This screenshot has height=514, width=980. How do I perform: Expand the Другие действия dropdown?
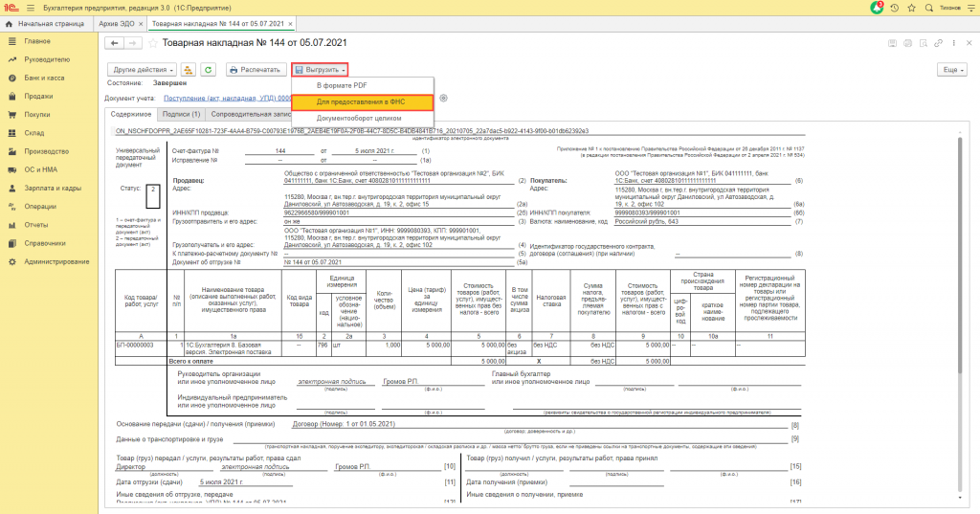click(142, 70)
